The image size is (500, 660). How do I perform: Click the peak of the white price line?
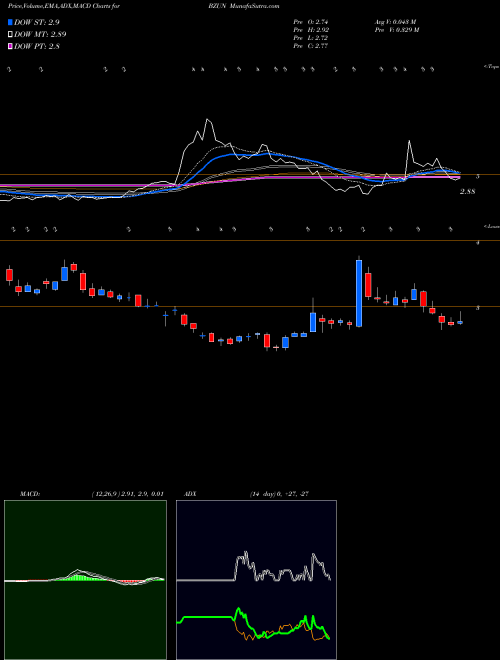tap(207, 121)
